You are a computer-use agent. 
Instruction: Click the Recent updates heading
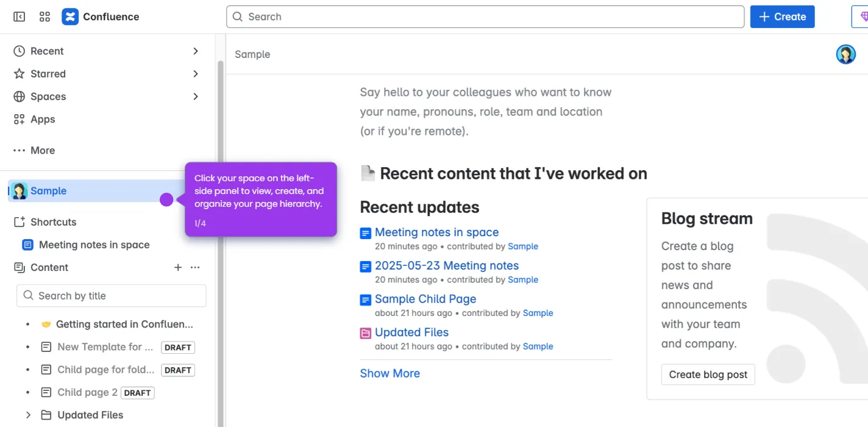tap(419, 207)
